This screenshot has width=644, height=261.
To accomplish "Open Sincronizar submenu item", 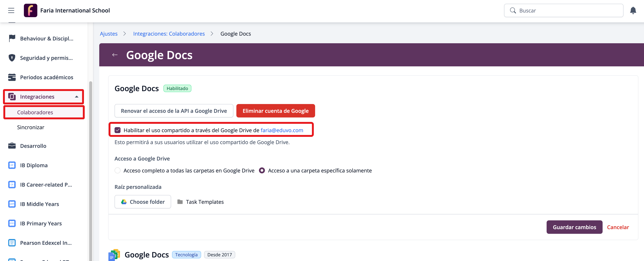I will (30, 127).
